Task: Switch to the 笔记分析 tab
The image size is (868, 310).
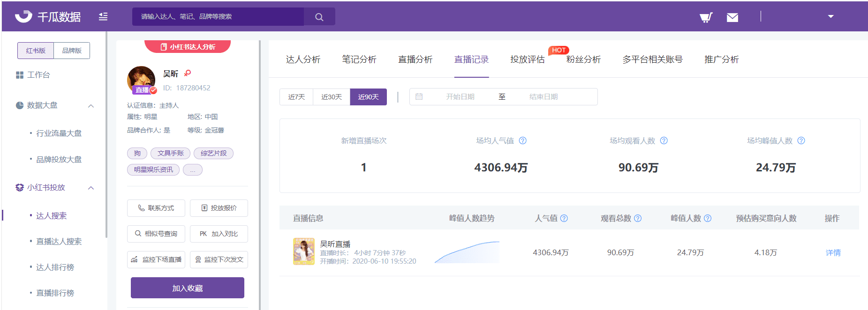Action: tap(359, 59)
